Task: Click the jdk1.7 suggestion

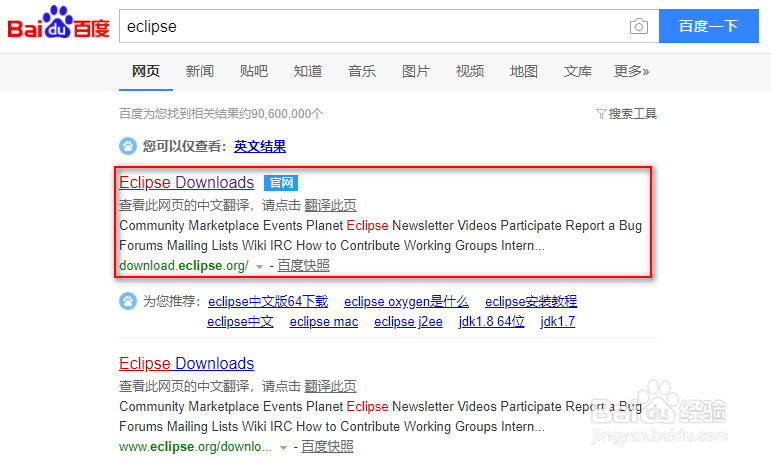Action: 558,321
